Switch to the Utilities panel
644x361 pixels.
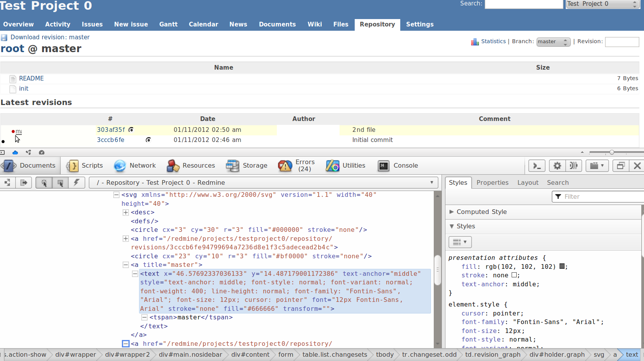(345, 166)
